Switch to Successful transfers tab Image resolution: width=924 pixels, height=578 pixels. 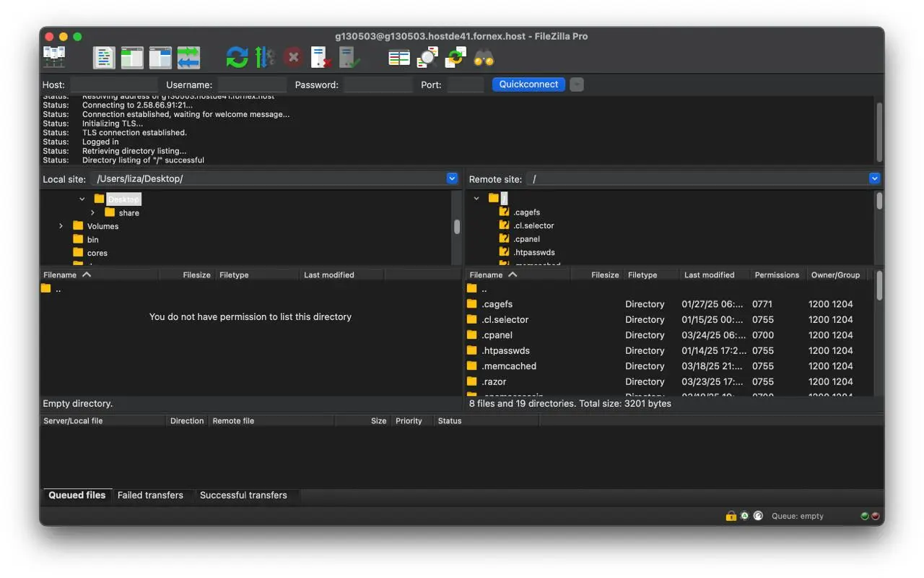pos(243,495)
